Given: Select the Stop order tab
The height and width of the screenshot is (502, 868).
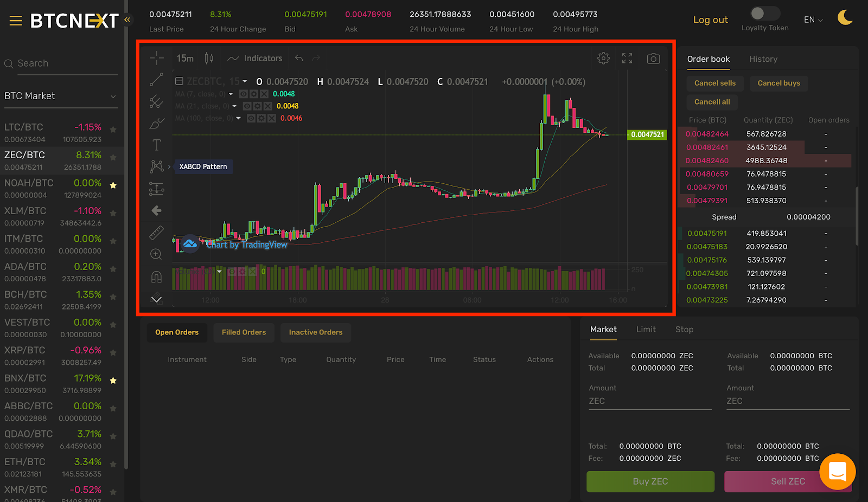Looking at the screenshot, I should (684, 330).
